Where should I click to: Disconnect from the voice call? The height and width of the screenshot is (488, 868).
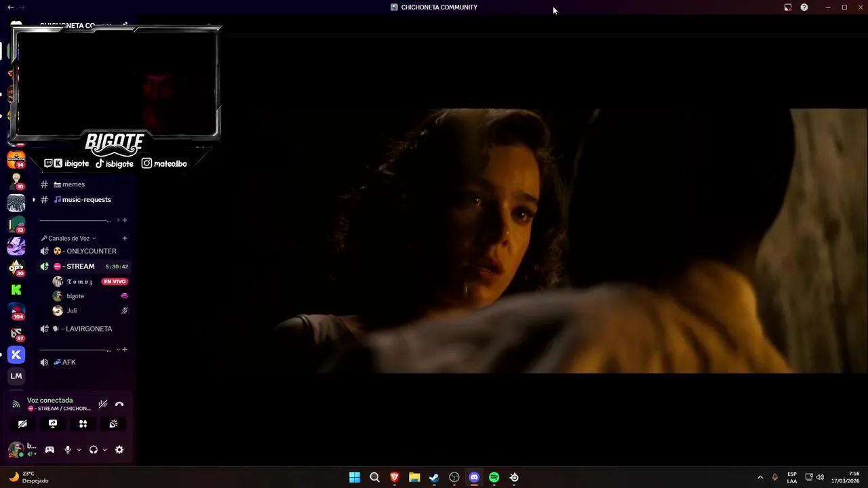[119, 404]
